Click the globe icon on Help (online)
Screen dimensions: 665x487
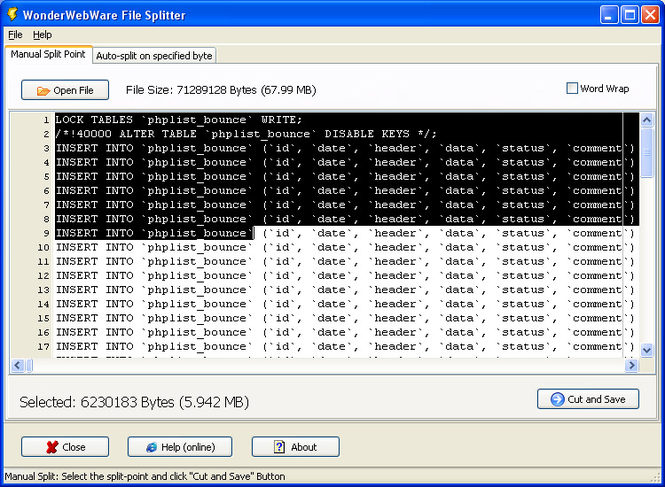pos(151,447)
